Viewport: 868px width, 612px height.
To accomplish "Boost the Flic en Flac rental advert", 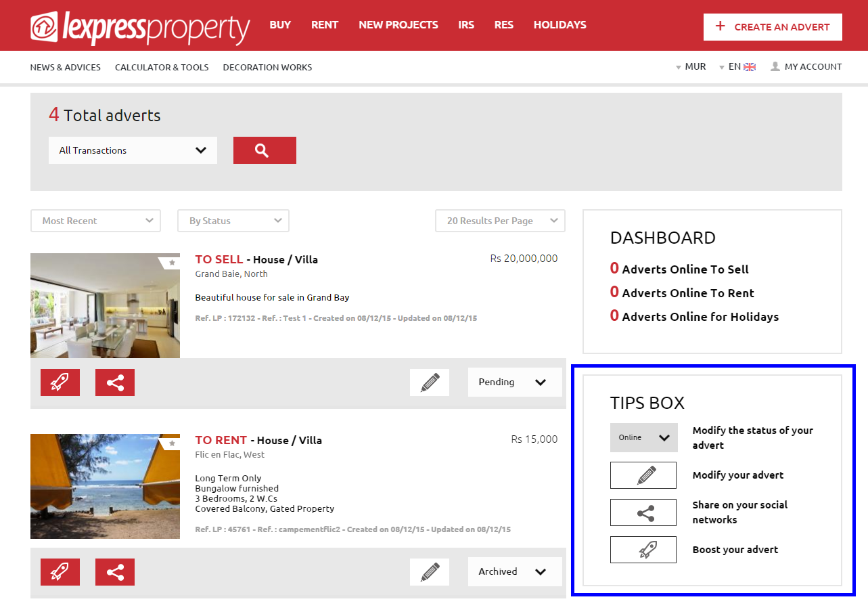I will click(x=60, y=572).
